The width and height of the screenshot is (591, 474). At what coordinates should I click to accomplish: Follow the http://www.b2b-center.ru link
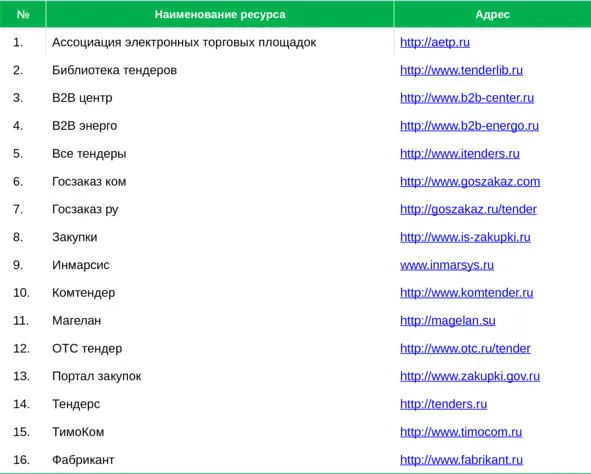coord(467,98)
